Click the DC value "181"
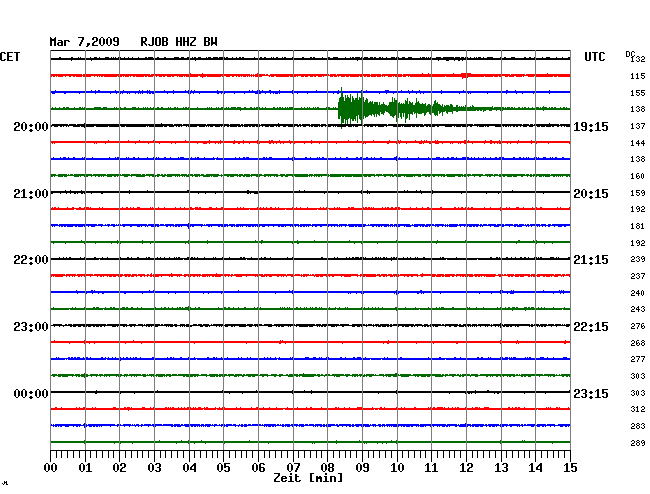The image size is (650, 494). click(x=638, y=226)
